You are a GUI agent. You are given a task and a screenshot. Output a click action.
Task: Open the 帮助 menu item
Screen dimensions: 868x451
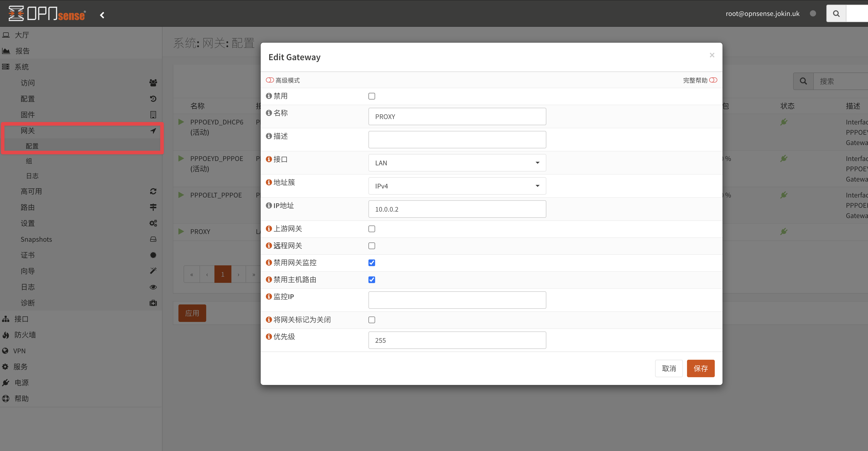coord(81,398)
